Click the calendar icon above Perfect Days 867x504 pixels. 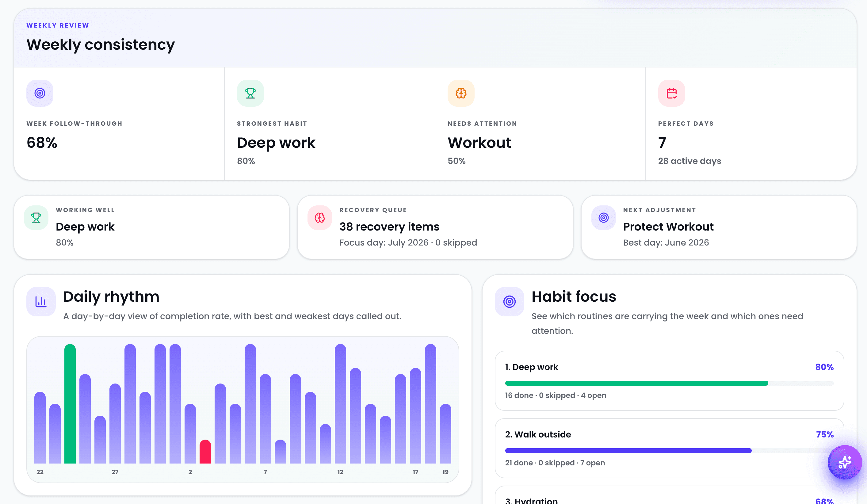(x=671, y=93)
